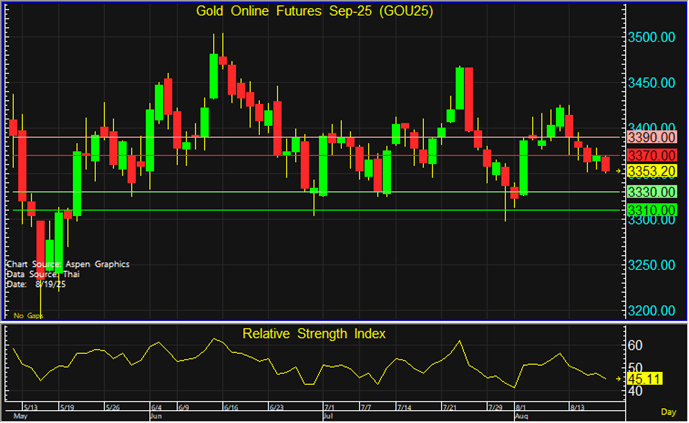Click the small arrow beside RSI 45.11
The height and width of the screenshot is (423, 689).
[x=619, y=380]
